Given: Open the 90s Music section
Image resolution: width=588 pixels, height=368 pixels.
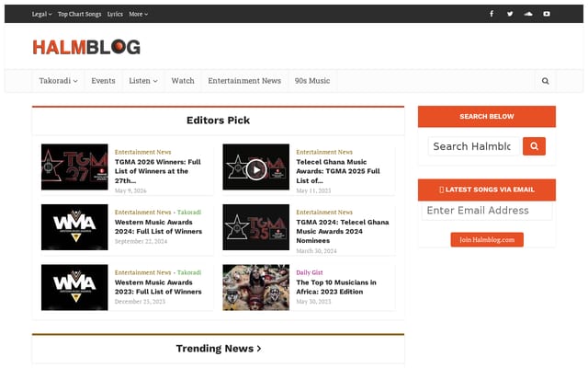Looking at the screenshot, I should 312,81.
